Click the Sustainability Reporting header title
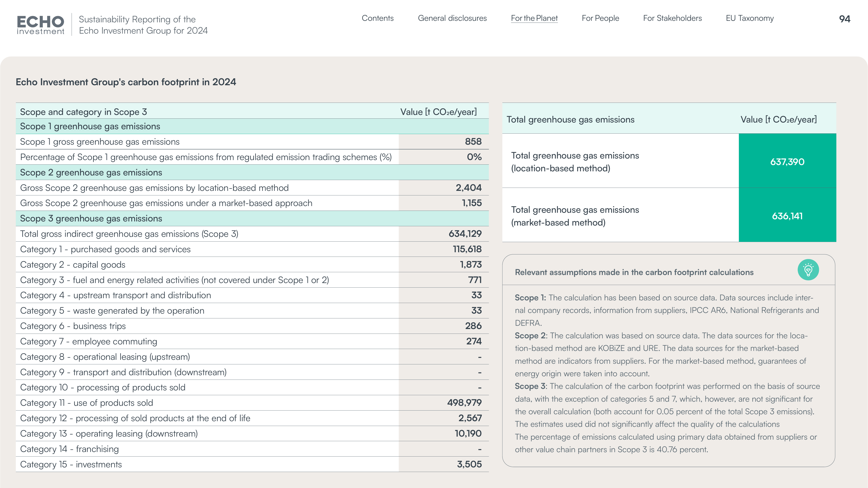This screenshot has width=868, height=488. pyautogui.click(x=143, y=25)
